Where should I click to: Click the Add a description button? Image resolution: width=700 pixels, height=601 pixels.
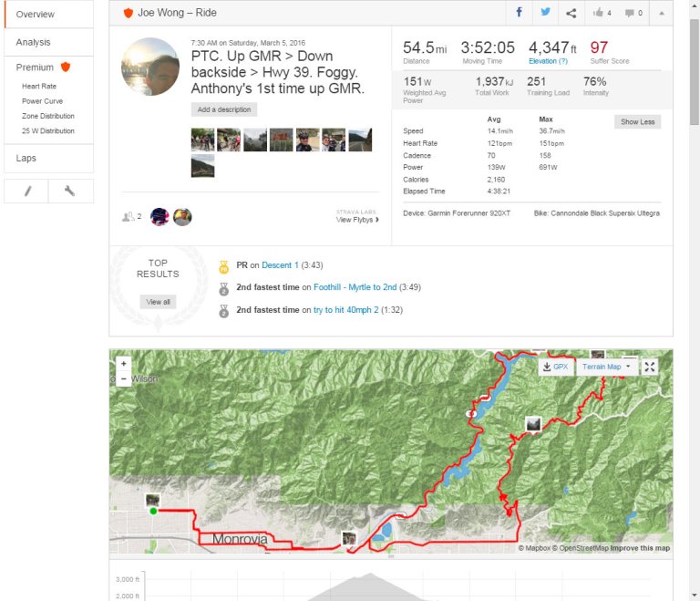tap(224, 109)
